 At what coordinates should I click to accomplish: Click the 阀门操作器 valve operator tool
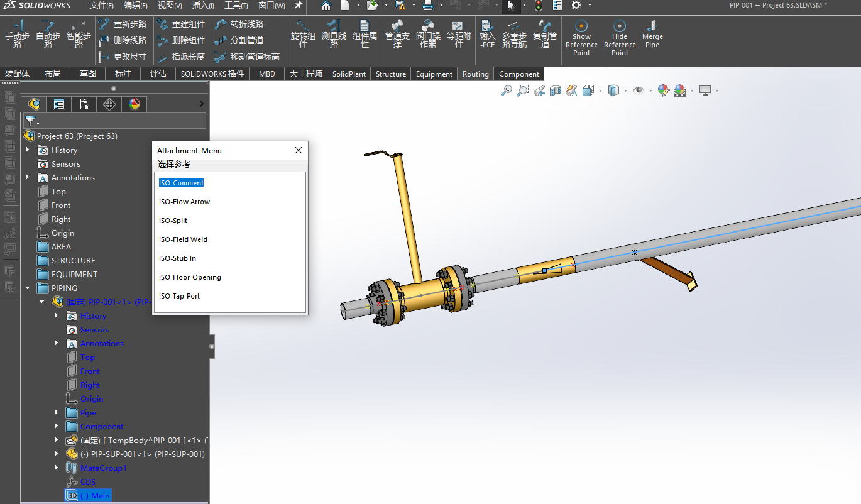[x=428, y=35]
